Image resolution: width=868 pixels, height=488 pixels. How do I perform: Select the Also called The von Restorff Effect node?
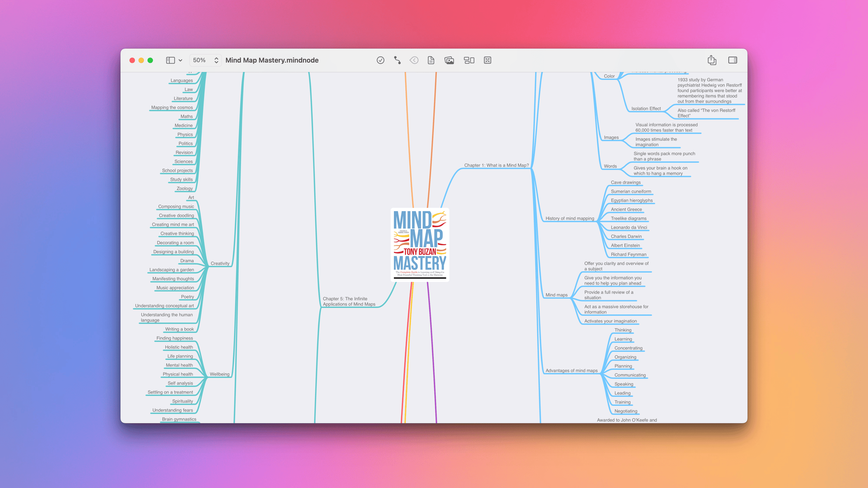[x=706, y=113]
